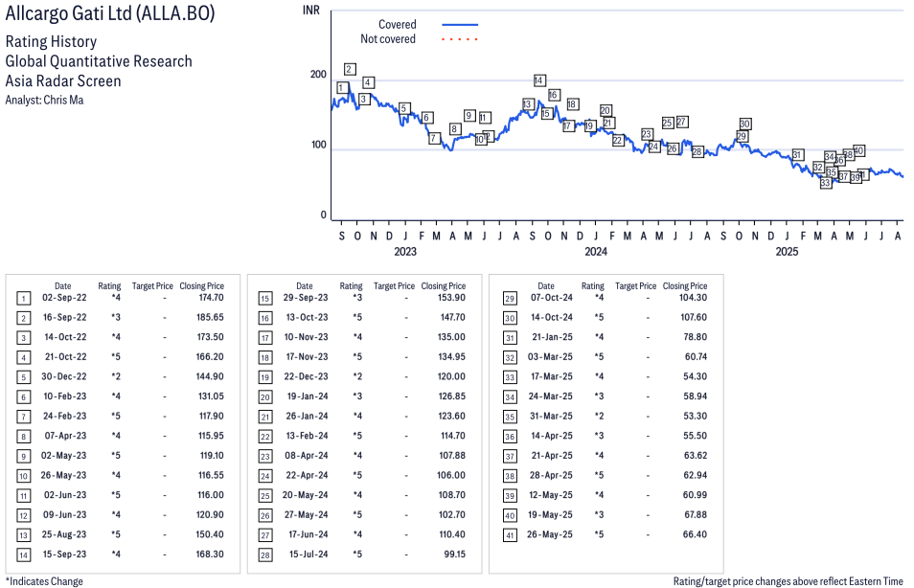The height and width of the screenshot is (588, 914).
Task: Click the rating *2 in the 31-Mar-25 row
Action: (x=599, y=416)
